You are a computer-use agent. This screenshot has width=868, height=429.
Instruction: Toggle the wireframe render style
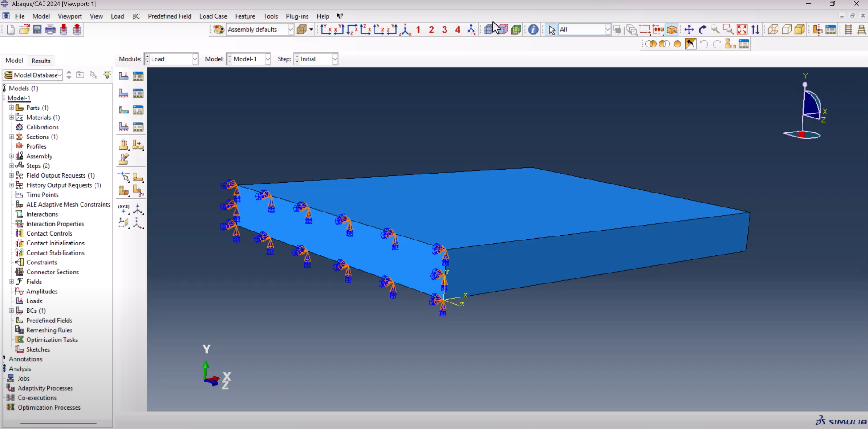pyautogui.click(x=773, y=30)
